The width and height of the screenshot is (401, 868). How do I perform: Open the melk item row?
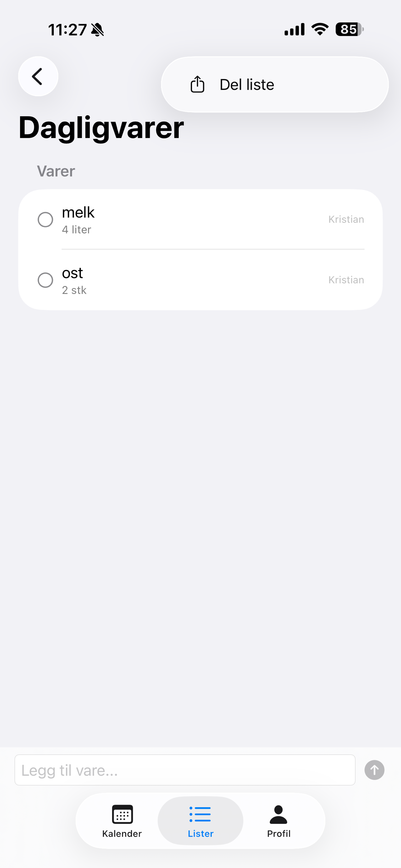click(200, 220)
